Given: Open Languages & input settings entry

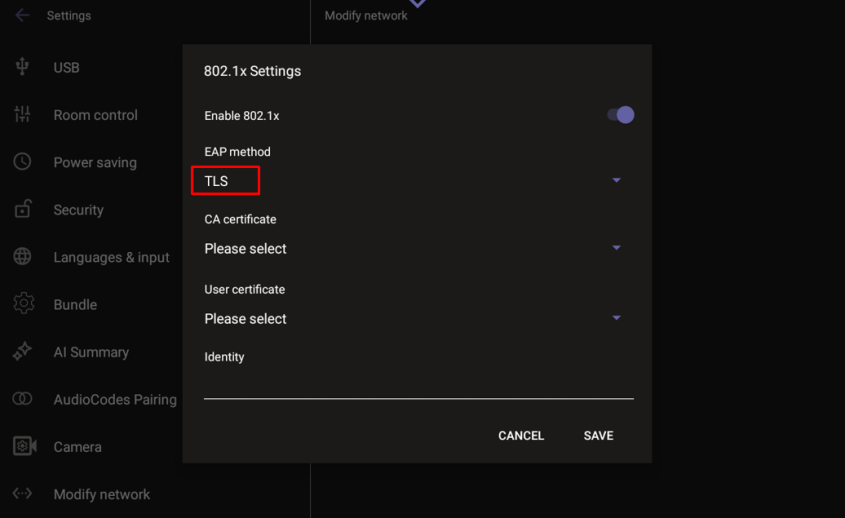Looking at the screenshot, I should click(111, 257).
